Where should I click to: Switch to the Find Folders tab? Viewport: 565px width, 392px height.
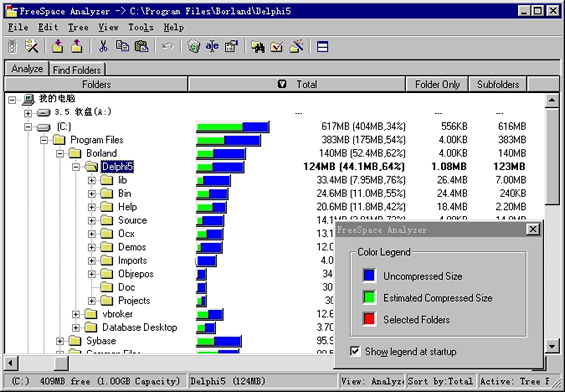click(77, 70)
